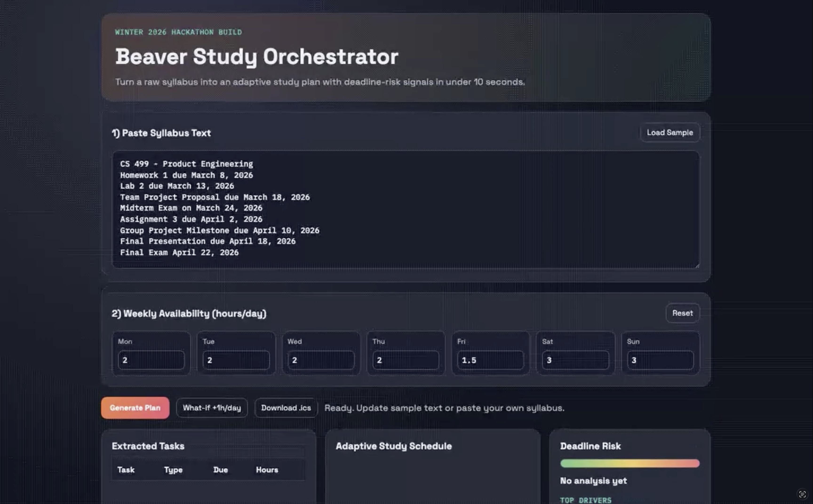
Task: Click the Load Sample button
Action: [670, 133]
